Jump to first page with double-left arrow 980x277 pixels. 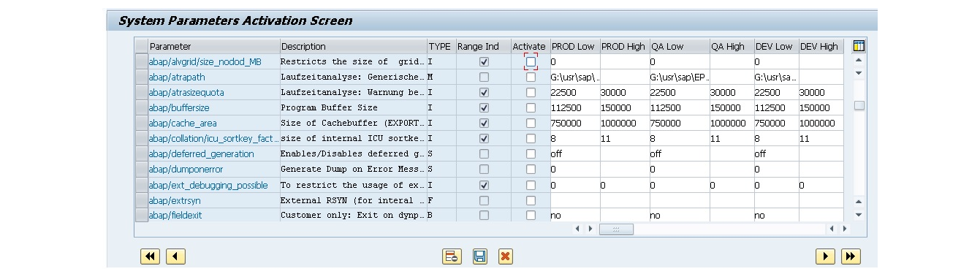(149, 257)
